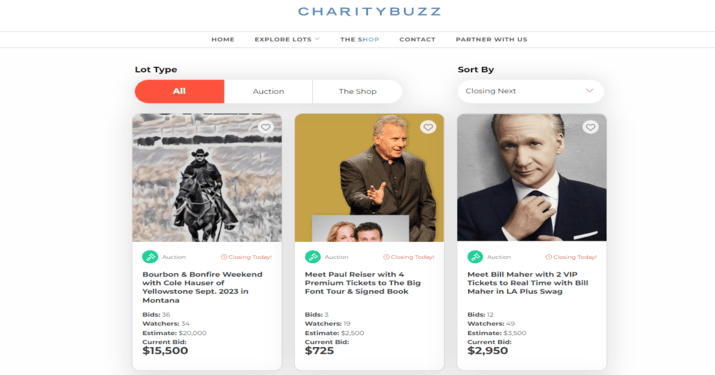Click Closing Today clock icon on Bourbon lot
Screen dimensions: 715x375
click(224, 257)
